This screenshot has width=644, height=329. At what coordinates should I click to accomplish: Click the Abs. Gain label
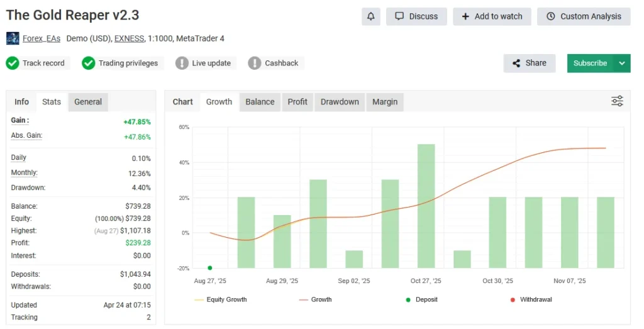click(x=26, y=135)
